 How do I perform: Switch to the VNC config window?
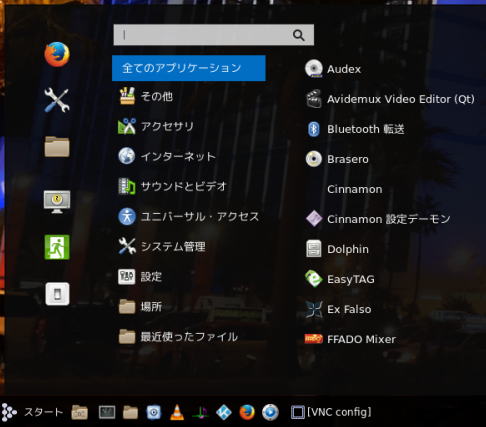coord(331,412)
